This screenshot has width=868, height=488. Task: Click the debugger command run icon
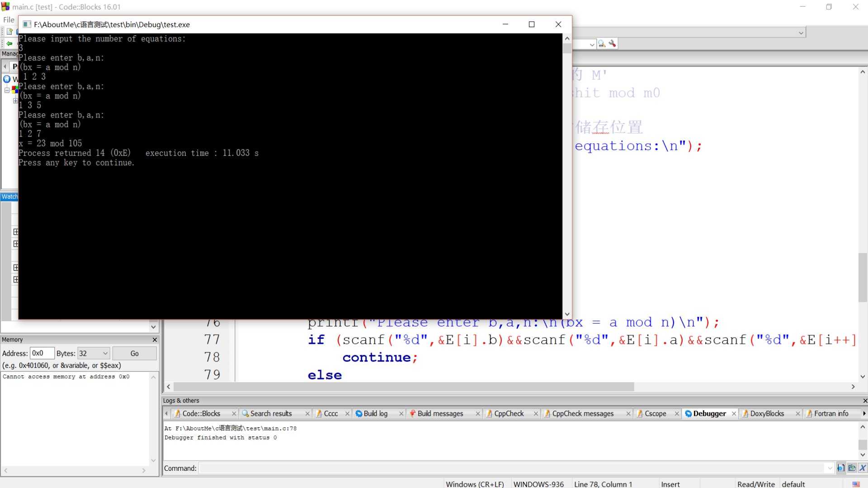click(840, 468)
